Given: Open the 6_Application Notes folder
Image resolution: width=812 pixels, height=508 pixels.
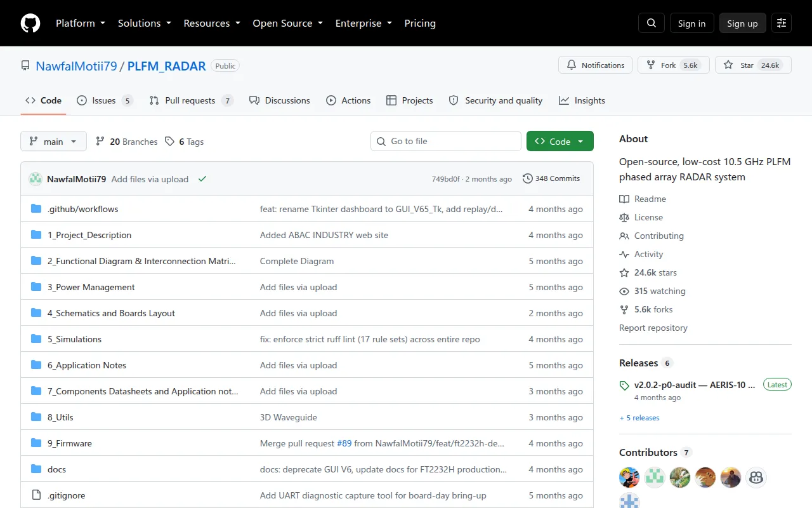Looking at the screenshot, I should click(x=87, y=365).
